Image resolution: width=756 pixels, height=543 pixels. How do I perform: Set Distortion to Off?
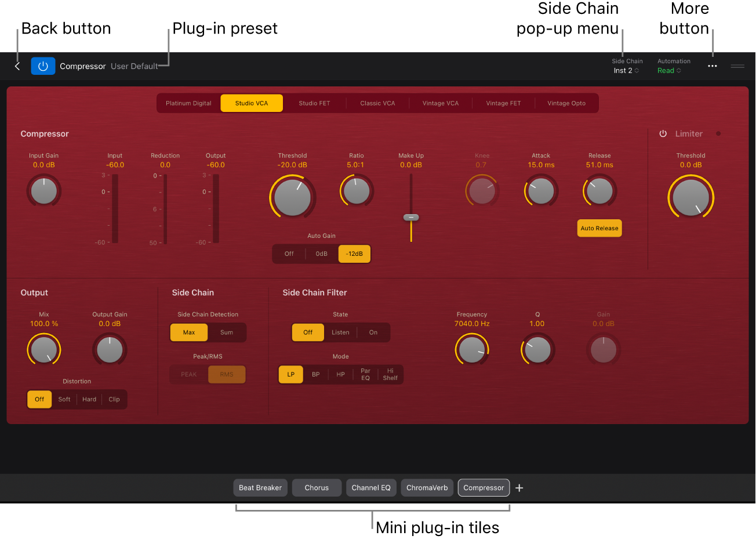coord(39,399)
